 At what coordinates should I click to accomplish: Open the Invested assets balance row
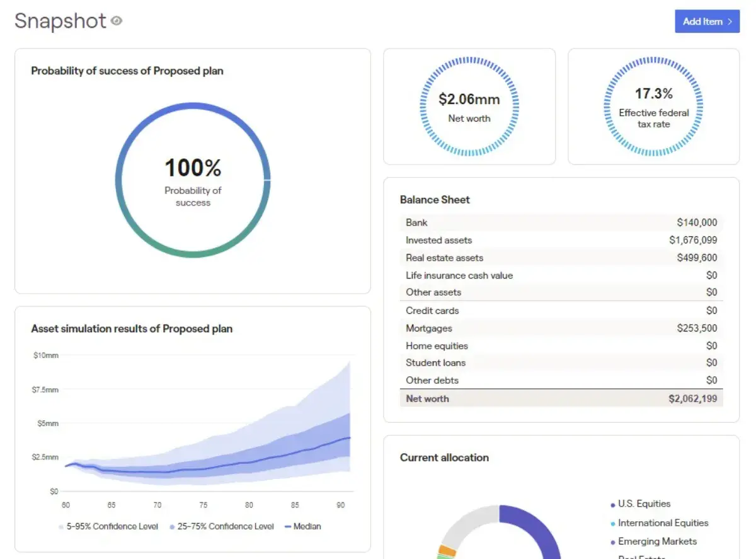tap(561, 240)
